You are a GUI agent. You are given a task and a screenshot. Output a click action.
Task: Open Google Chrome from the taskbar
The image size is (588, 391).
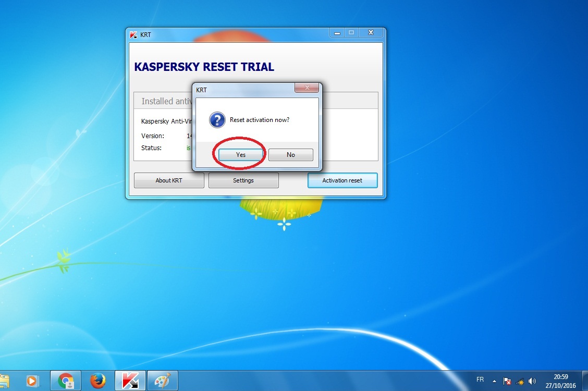pyautogui.click(x=66, y=381)
